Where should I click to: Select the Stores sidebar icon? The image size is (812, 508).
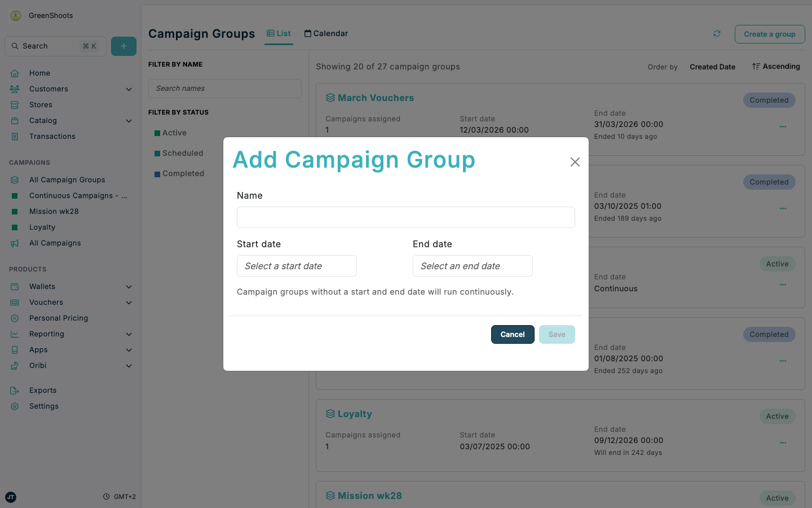(15, 104)
